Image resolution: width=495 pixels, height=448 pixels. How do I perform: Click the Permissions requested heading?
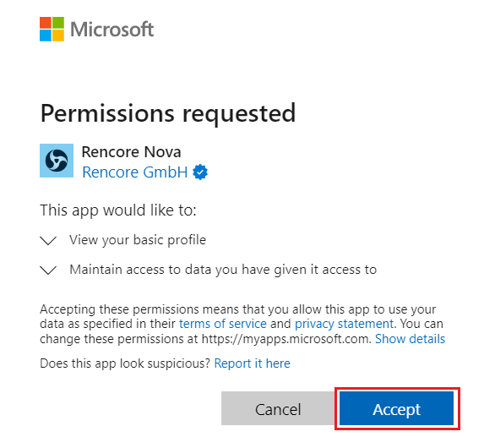click(x=168, y=114)
